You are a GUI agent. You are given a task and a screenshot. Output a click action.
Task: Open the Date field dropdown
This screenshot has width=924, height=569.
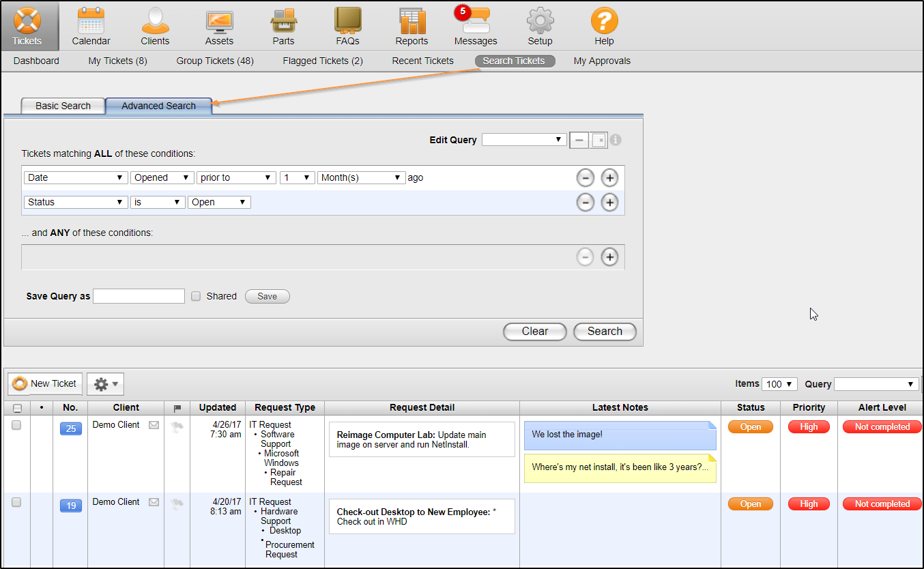click(x=76, y=177)
